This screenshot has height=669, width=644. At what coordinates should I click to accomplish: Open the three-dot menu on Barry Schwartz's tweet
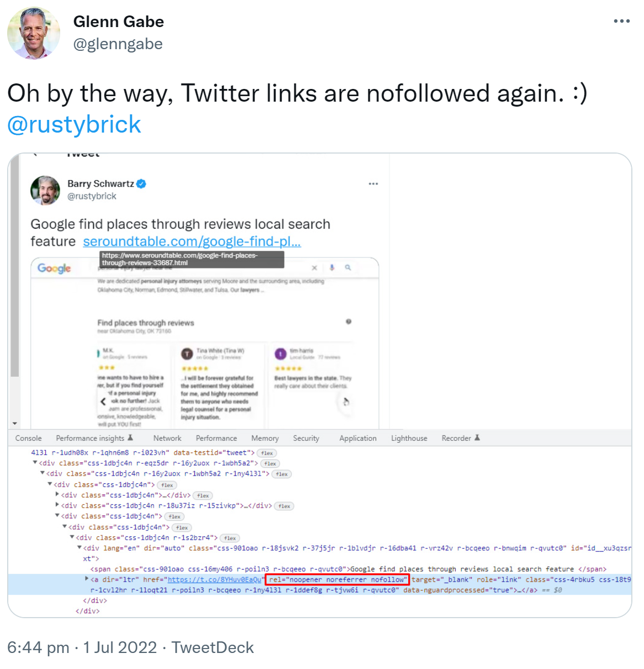(373, 183)
